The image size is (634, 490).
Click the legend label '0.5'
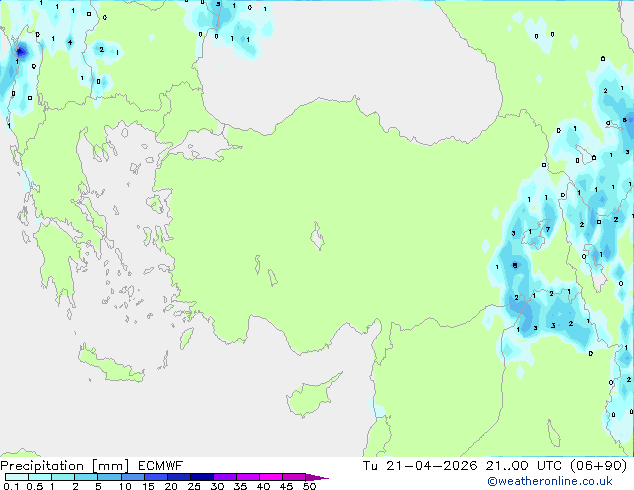coord(34,486)
